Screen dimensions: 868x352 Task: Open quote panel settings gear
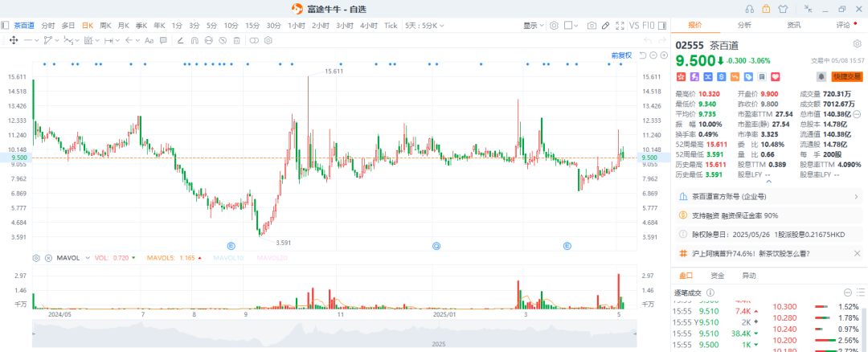(857, 43)
